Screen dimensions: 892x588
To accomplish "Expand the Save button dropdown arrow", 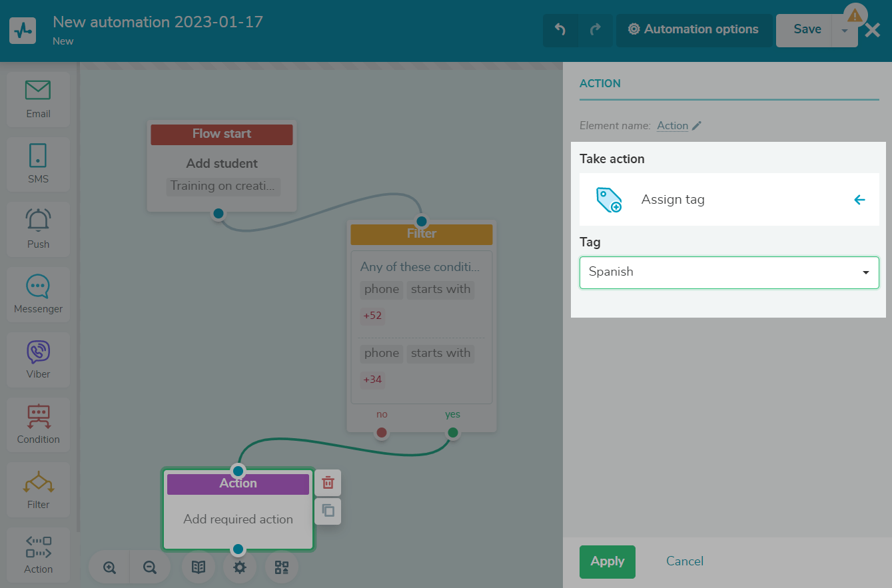I will pos(845,31).
